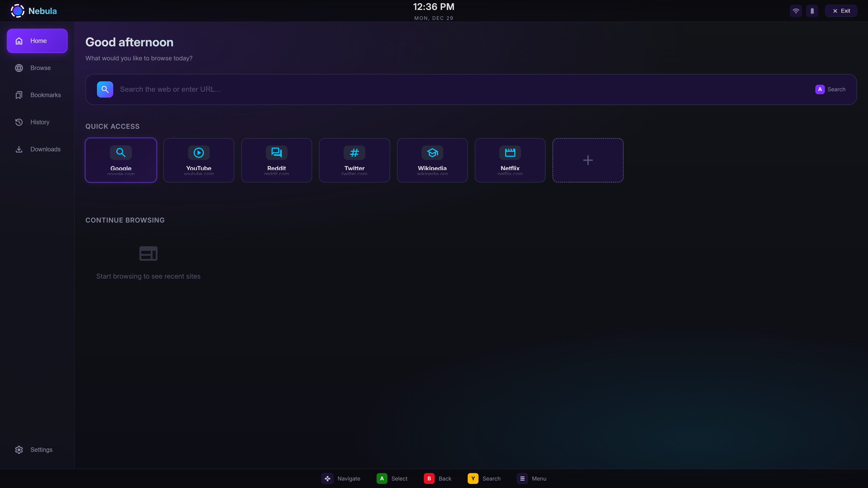Select the Downloads icon

(x=19, y=149)
